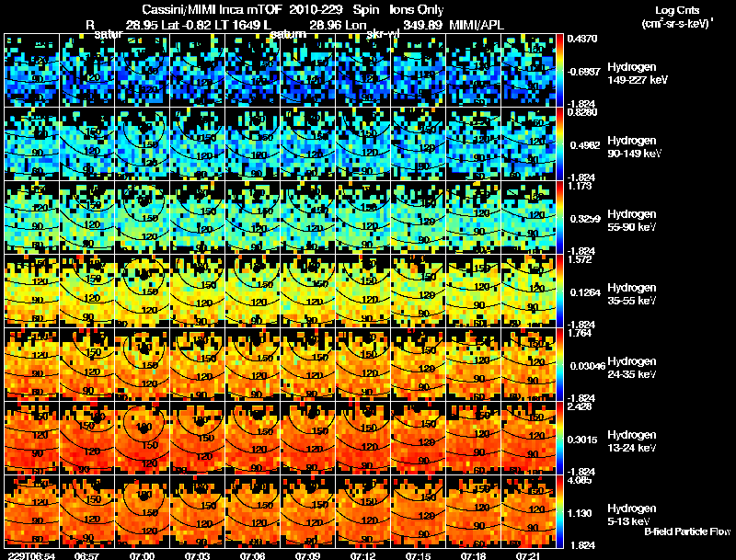The image size is (736, 560).
Task: Select the 24-35 keV image panel at 07:18
Action: (474, 364)
